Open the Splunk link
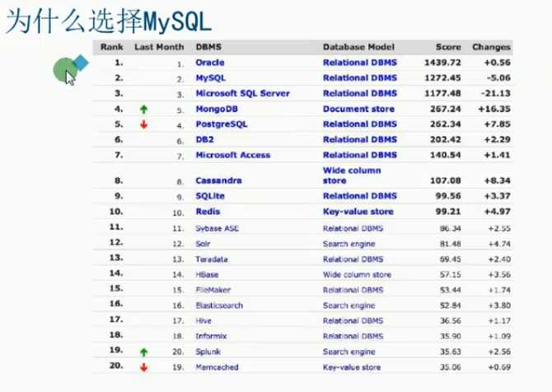552x392 pixels. coord(208,352)
